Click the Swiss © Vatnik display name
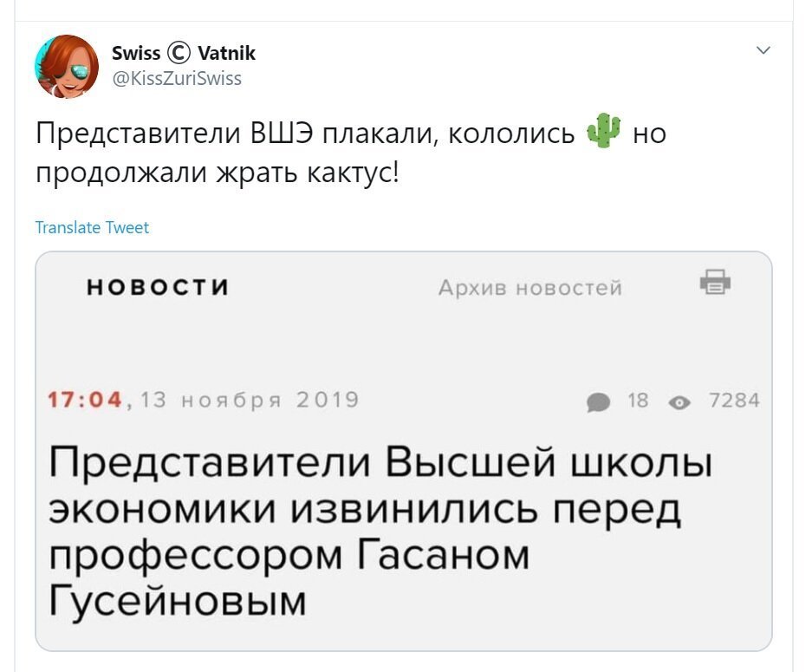812x672 pixels. (x=184, y=53)
